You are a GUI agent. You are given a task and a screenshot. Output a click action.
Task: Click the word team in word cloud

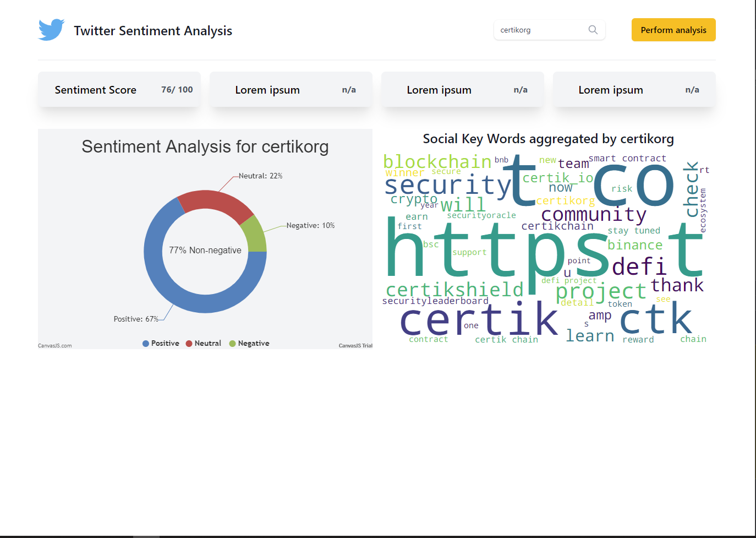pos(573,164)
